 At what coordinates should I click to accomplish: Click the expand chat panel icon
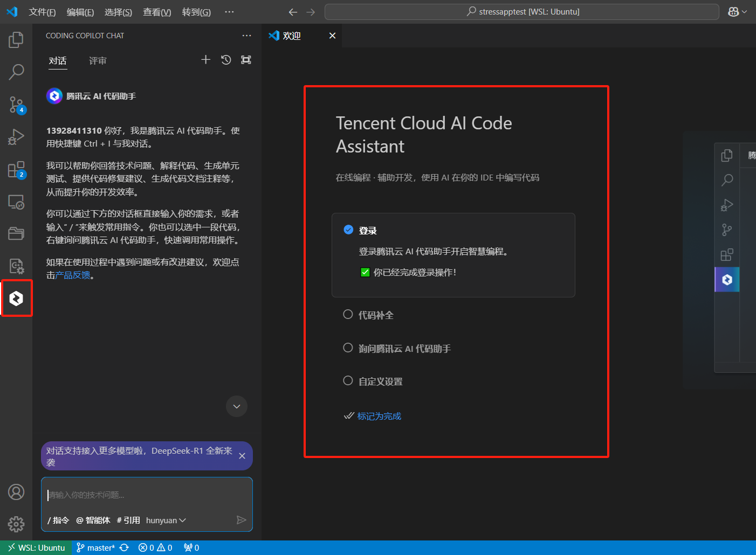(x=246, y=60)
